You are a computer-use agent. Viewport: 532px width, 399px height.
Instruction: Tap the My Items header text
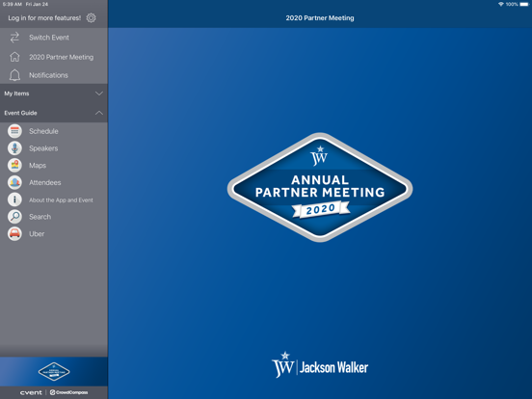(16, 93)
